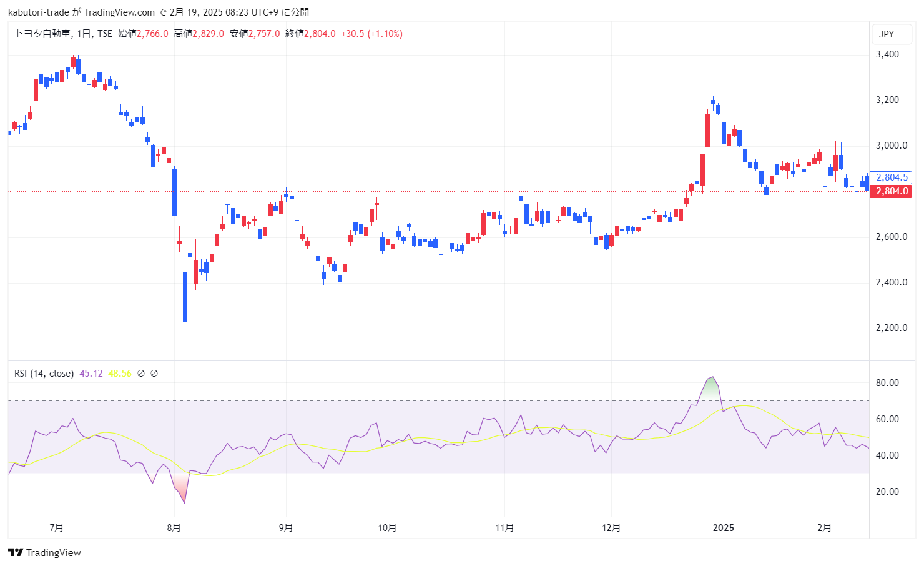Screen dimensions: 924x566
Task: Click the 3,000.0 price axis label
Action: [892, 146]
